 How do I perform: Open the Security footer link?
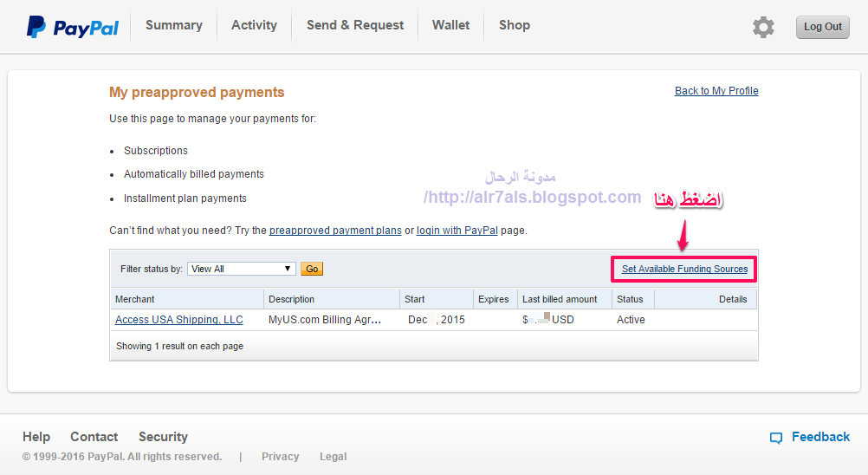(x=163, y=437)
